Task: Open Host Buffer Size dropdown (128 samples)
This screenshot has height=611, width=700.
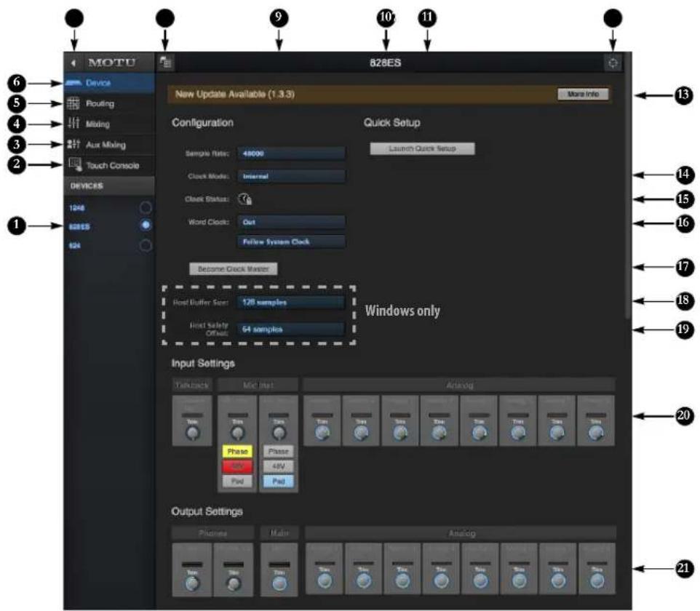Action: tap(290, 302)
